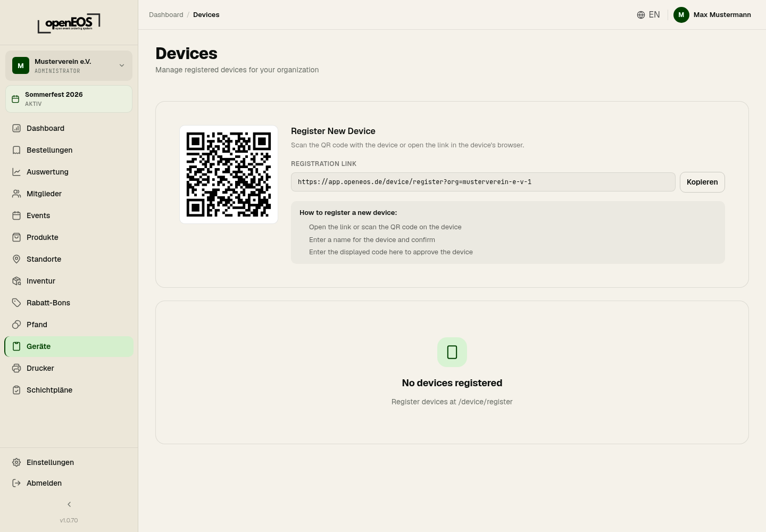Click the Abmelden logout arrow icon
The image size is (766, 532).
pos(16,483)
